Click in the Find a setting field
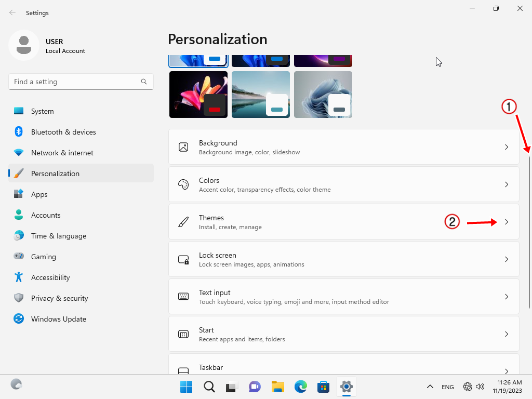 (x=73, y=82)
